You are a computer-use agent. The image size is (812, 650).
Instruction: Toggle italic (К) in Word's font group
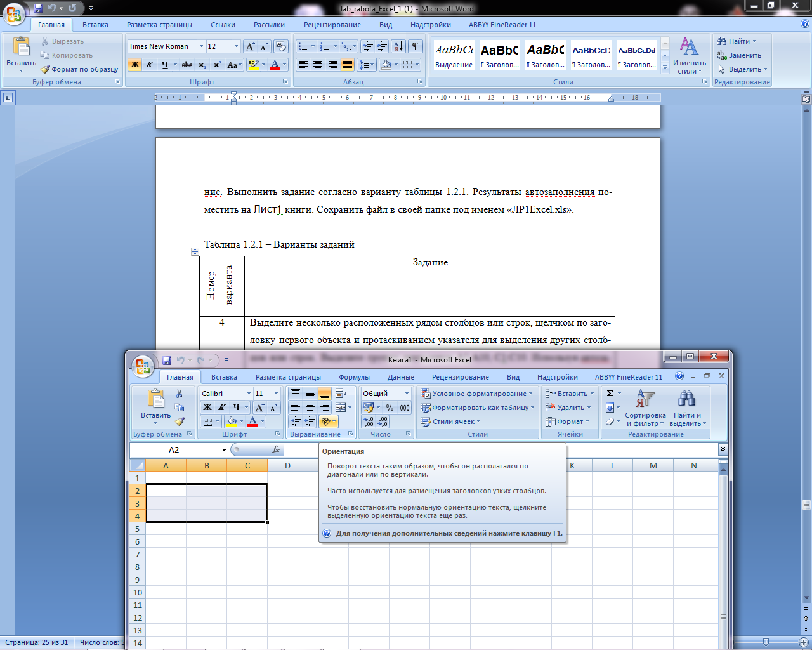[150, 65]
